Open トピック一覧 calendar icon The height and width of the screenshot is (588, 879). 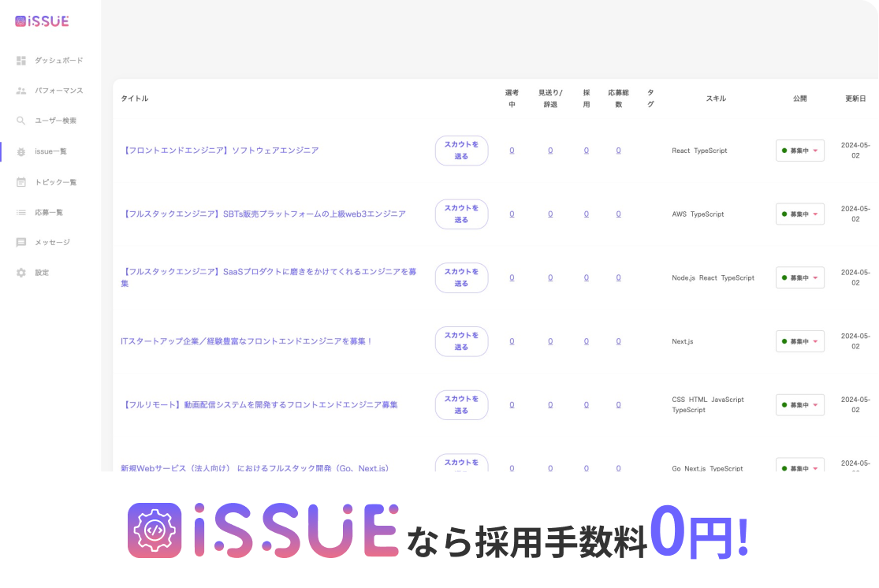[x=20, y=181]
